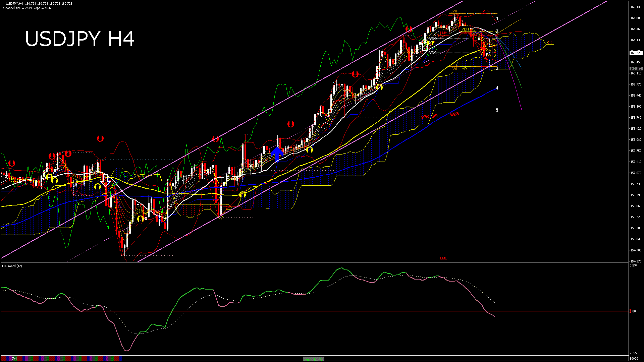The width and height of the screenshot is (644, 362).
Task: Click the 0.00 MACD zero-level label
Action: tap(633, 311)
